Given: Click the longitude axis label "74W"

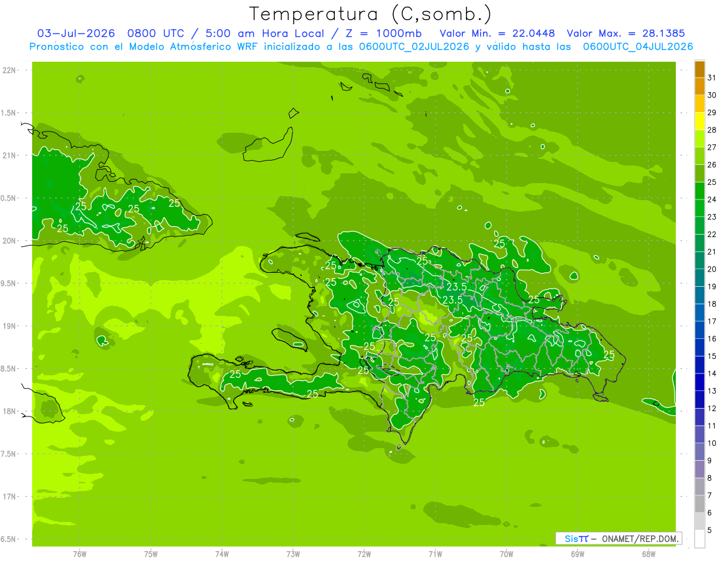Looking at the screenshot, I should (x=222, y=554).
